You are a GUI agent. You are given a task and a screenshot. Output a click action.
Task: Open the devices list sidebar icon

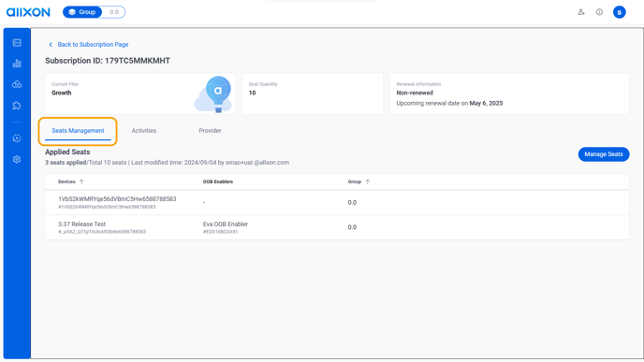[17, 43]
